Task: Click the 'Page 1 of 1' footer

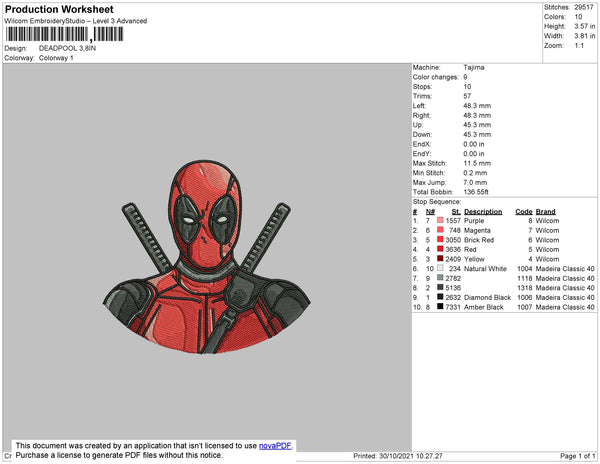Action: point(577,456)
